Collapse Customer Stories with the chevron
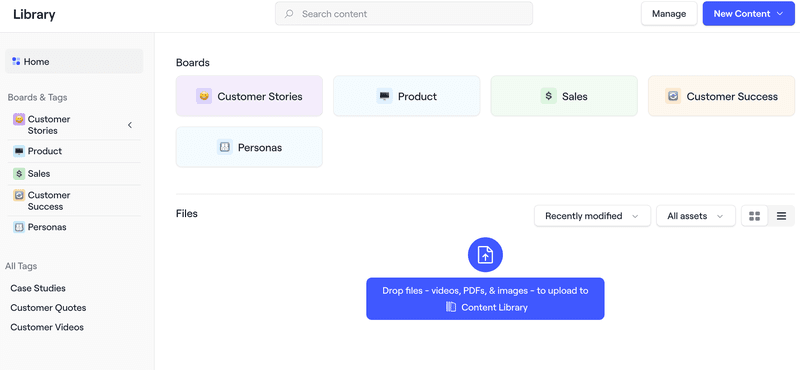Viewport: 800px width, 370px height. click(x=130, y=125)
